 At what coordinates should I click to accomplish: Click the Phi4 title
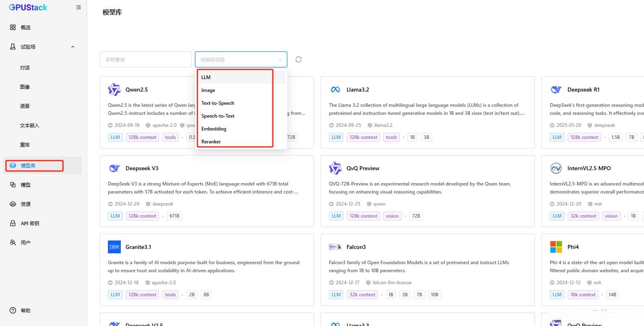(x=573, y=247)
